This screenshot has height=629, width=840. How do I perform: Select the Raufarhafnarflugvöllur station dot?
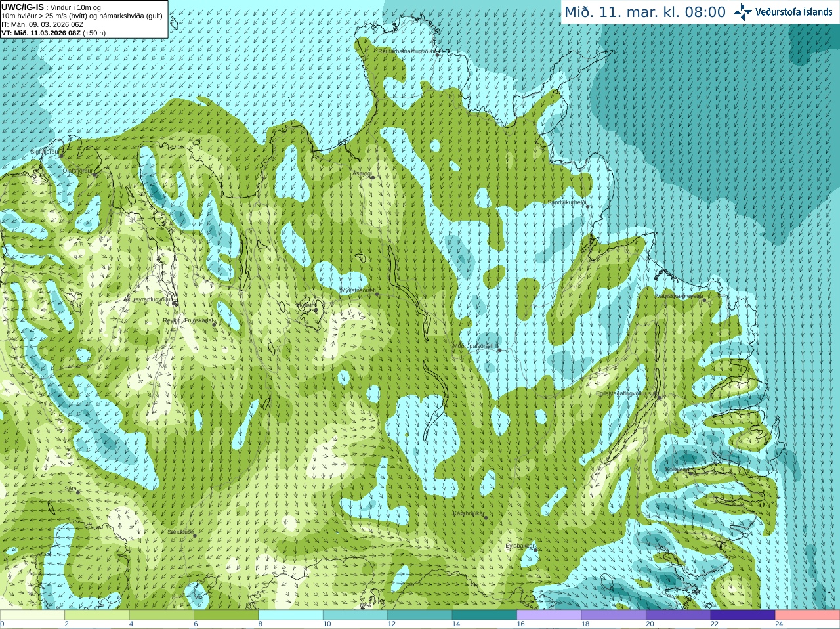tap(438, 54)
